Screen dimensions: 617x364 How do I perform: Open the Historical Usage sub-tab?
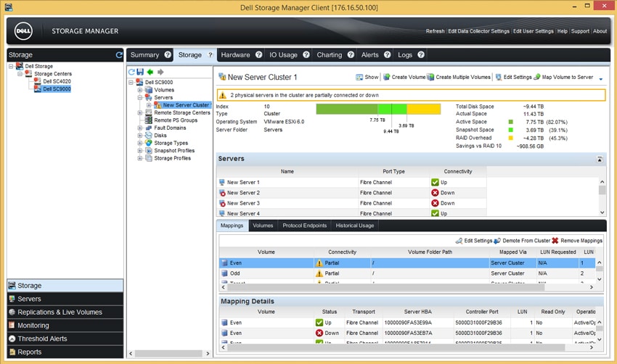[355, 226]
